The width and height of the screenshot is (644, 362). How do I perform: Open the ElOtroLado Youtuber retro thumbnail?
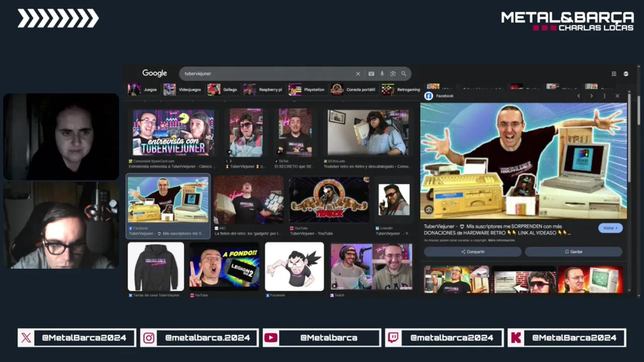click(368, 132)
